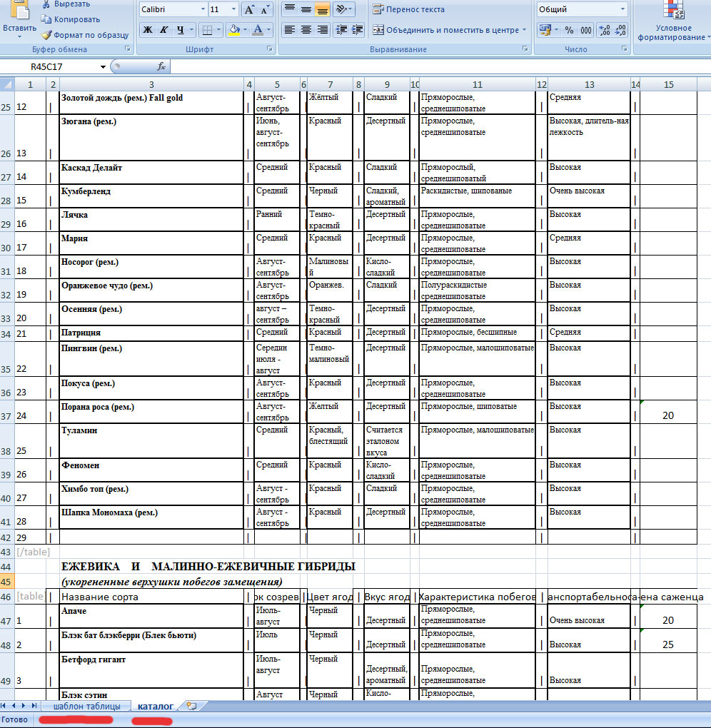Image resolution: width=711 pixels, height=728 pixels.
Task: Toggle bottom vertical alignment (highlighted)
Action: tap(322, 9)
